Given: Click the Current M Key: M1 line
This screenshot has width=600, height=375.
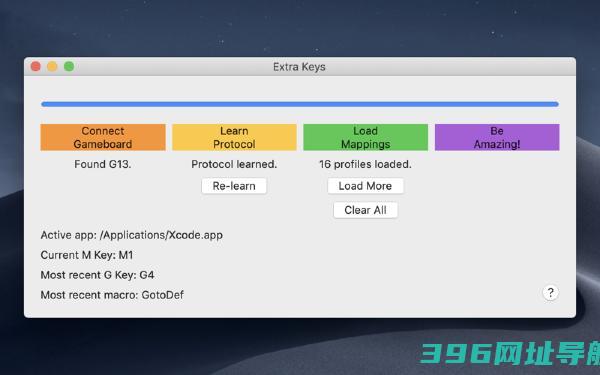Looking at the screenshot, I should [x=87, y=255].
